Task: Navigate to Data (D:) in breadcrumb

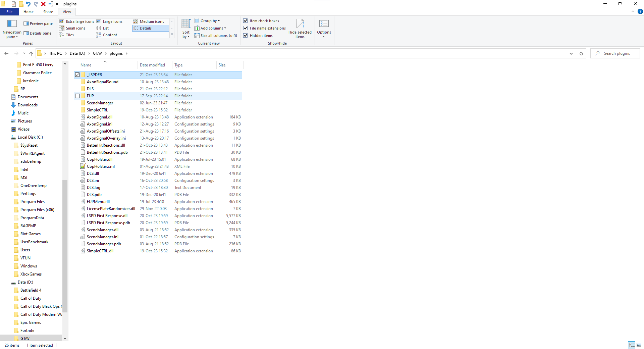Action: tap(77, 53)
